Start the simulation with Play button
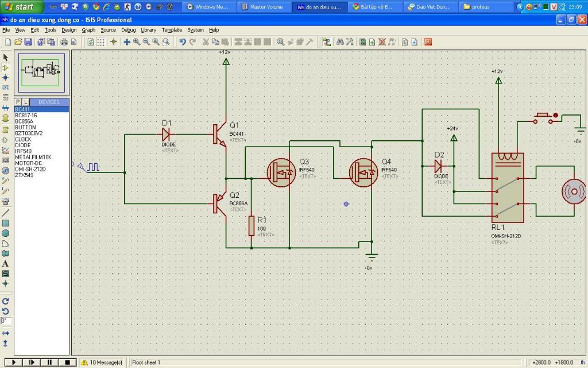 [12, 362]
